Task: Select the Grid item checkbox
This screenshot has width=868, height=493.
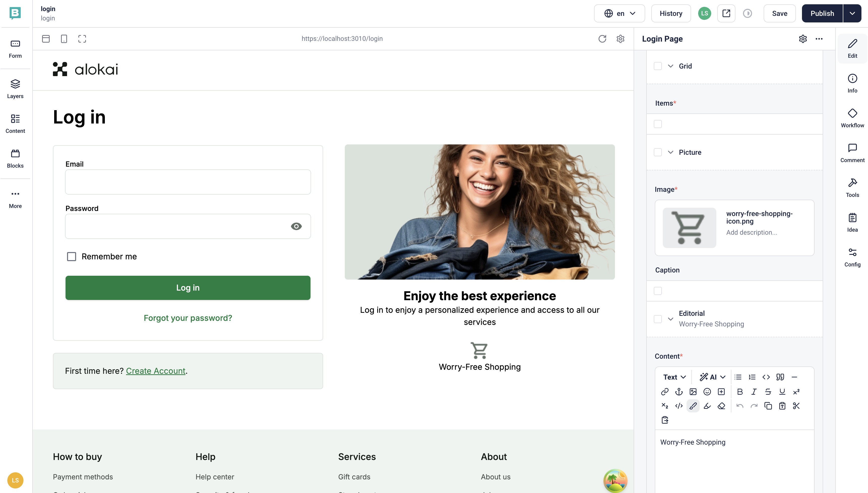Action: 658,66
